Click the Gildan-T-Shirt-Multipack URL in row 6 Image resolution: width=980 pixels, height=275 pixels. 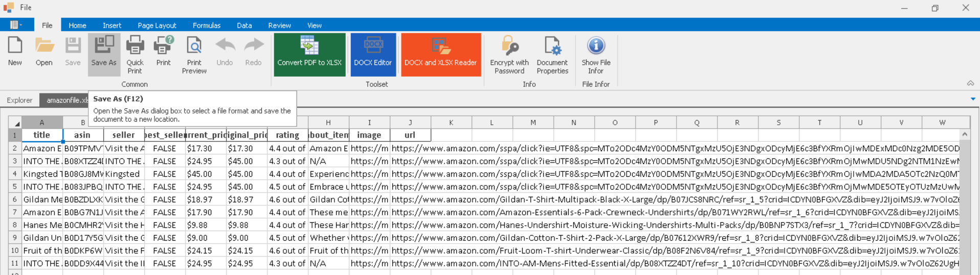point(675,199)
